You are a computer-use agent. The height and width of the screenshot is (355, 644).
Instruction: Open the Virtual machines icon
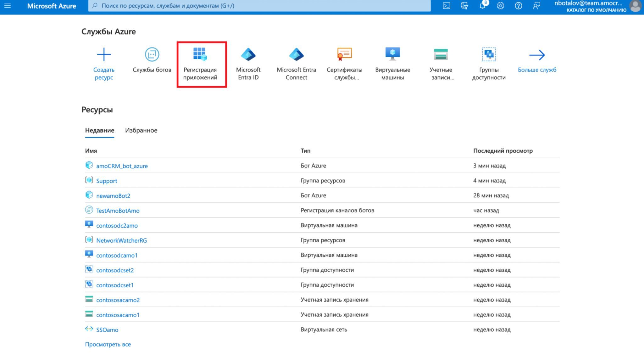392,54
